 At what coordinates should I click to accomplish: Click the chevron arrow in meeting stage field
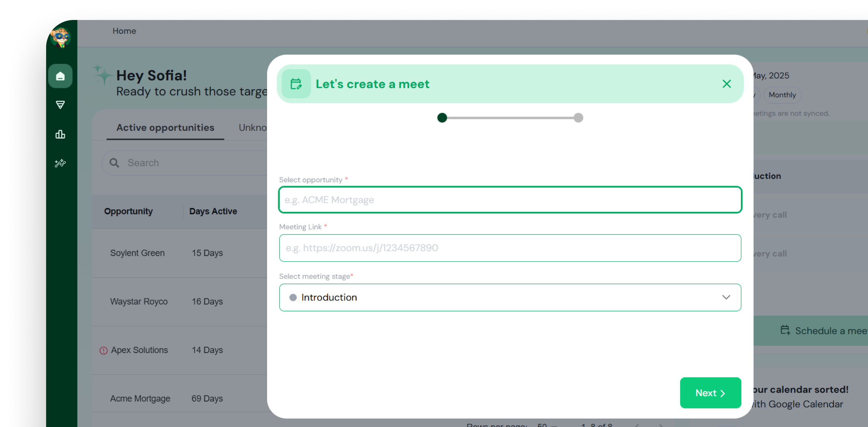click(x=726, y=297)
